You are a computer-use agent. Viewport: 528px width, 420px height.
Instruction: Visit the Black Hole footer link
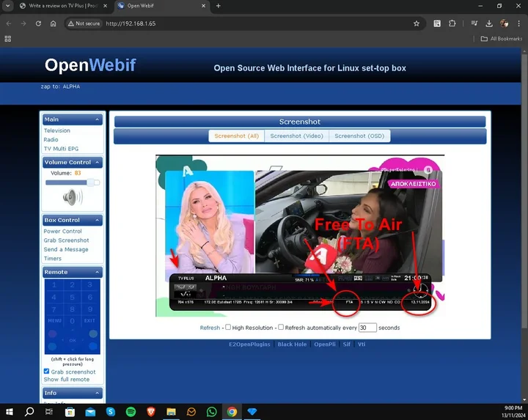(x=292, y=345)
